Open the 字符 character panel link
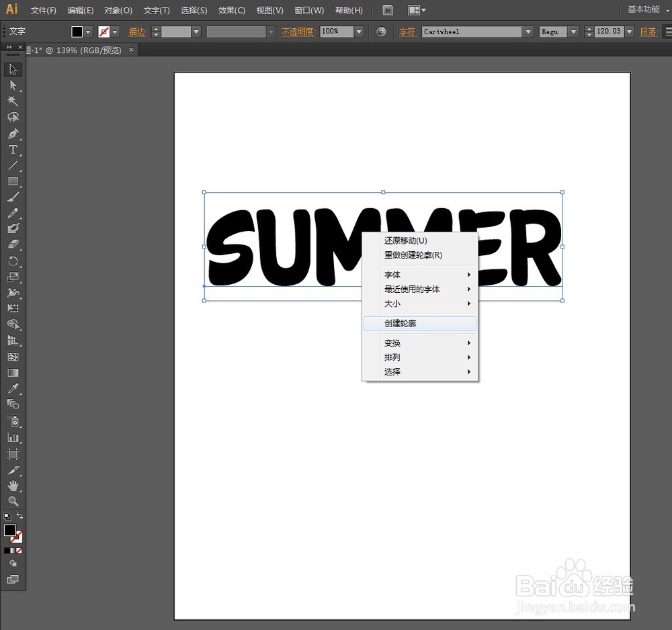This screenshot has height=630, width=672. [x=408, y=32]
